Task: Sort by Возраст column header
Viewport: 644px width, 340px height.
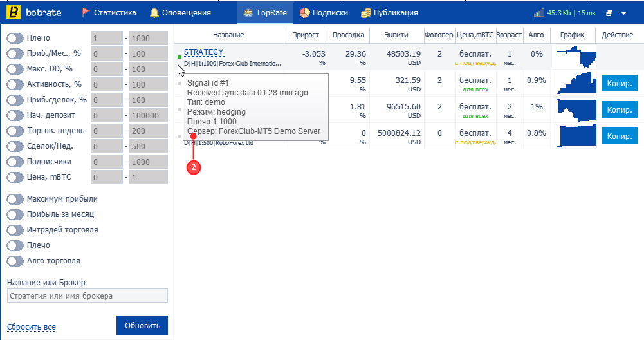Action: [x=509, y=35]
